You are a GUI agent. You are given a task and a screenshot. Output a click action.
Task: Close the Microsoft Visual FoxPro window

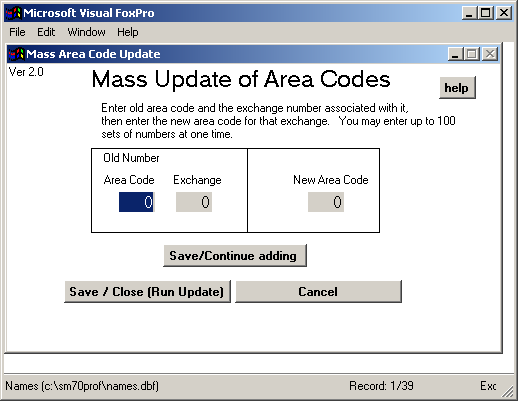click(x=504, y=13)
